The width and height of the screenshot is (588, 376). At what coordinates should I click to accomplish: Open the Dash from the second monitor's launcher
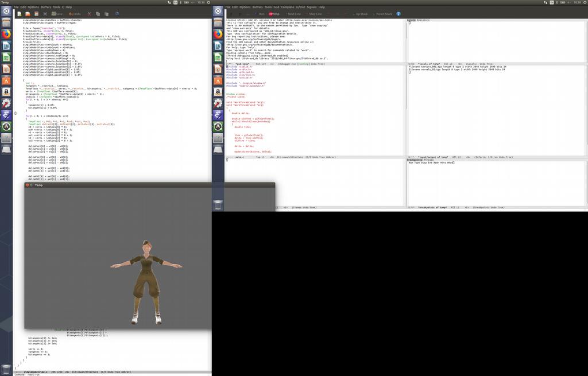[218, 11]
